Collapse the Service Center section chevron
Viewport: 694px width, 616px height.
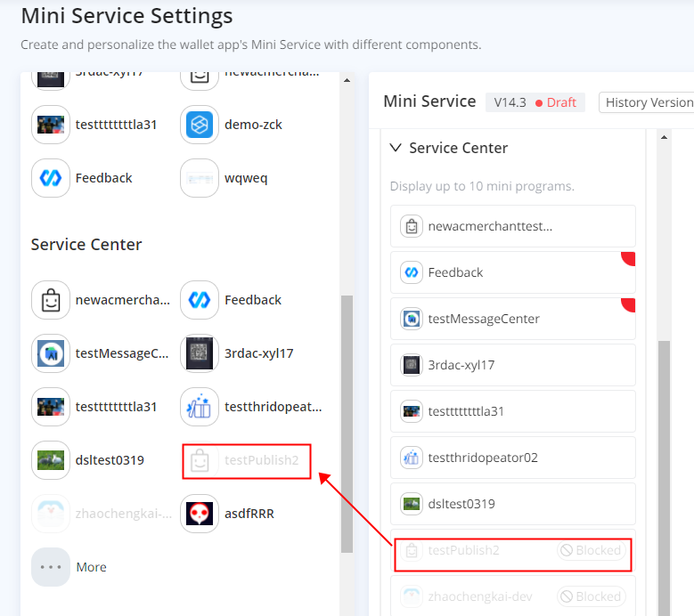[396, 149]
